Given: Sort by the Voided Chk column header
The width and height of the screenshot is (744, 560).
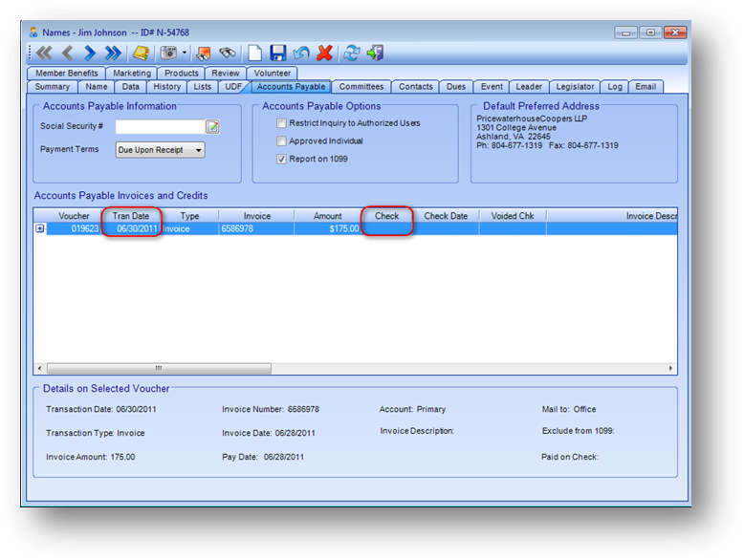Looking at the screenshot, I should click(x=513, y=216).
